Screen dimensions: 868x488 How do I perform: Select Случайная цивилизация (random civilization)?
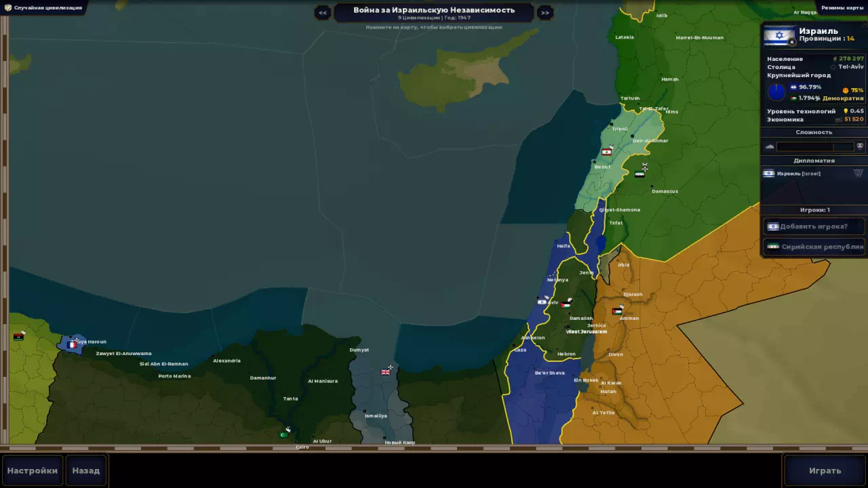43,8
